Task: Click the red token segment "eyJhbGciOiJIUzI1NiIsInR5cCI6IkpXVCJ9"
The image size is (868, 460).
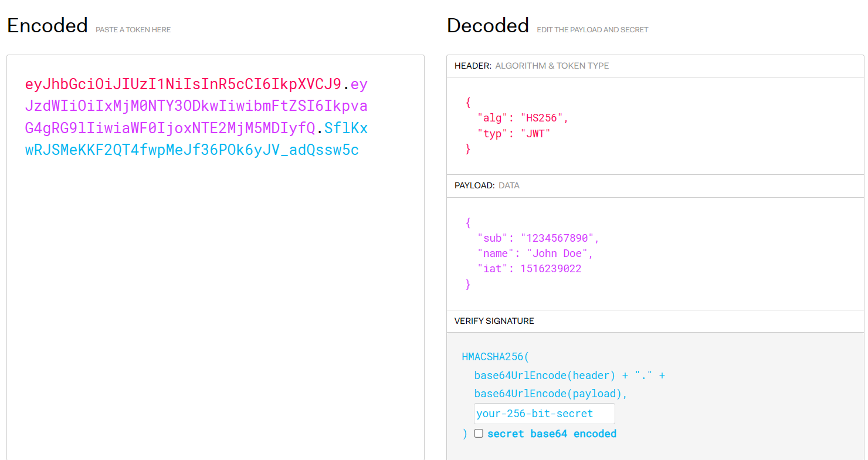Action: 183,84
